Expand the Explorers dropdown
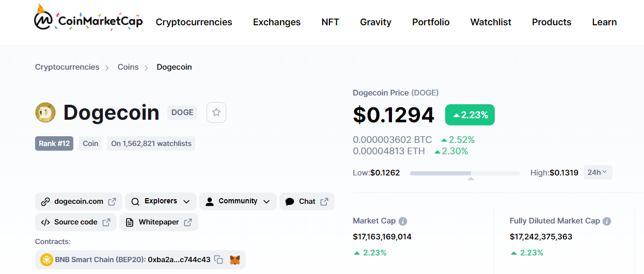The width and height of the screenshot is (644, 274). (161, 201)
